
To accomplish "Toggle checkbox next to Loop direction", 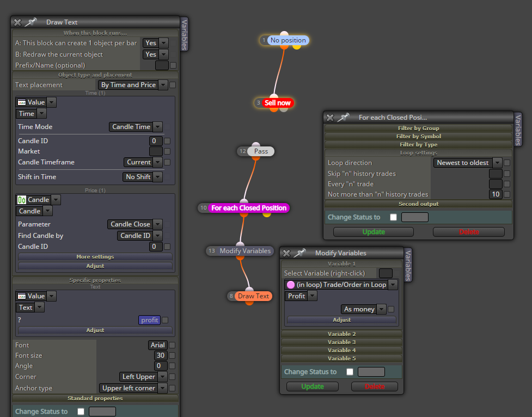I will [x=507, y=163].
